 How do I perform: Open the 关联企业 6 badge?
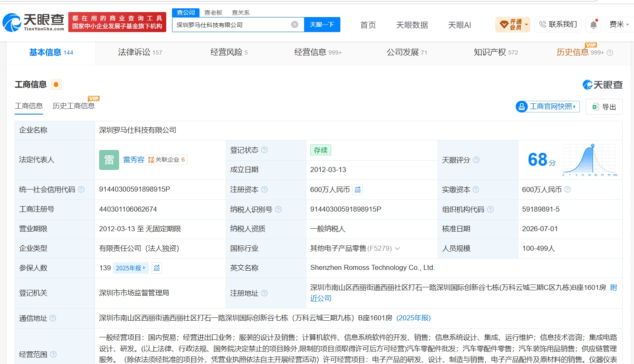click(166, 160)
